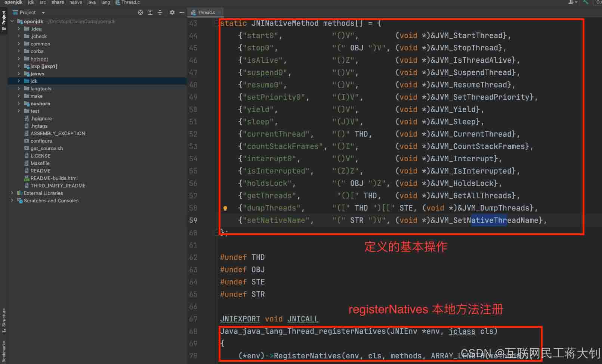Expand External Libraries node
This screenshot has width=602, height=364.
point(12,193)
